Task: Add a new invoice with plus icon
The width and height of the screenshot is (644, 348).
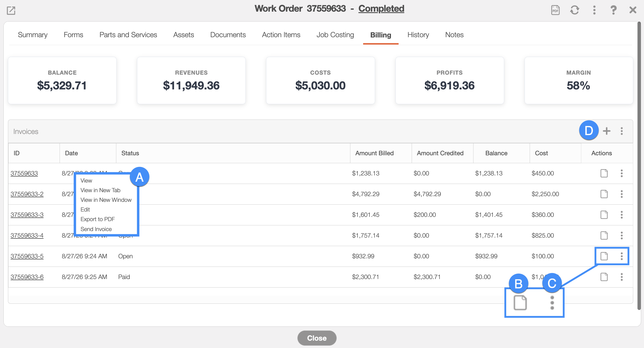Action: click(607, 131)
